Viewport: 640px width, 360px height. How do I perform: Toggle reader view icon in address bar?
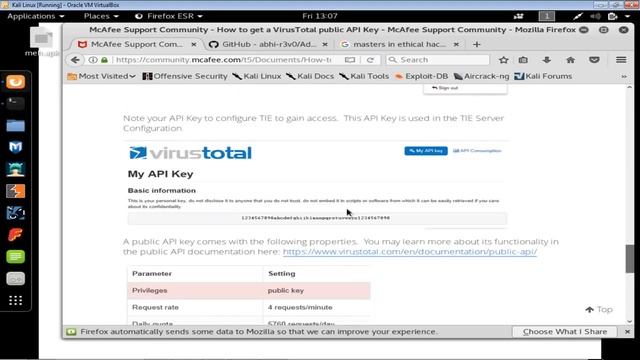pos(350,60)
